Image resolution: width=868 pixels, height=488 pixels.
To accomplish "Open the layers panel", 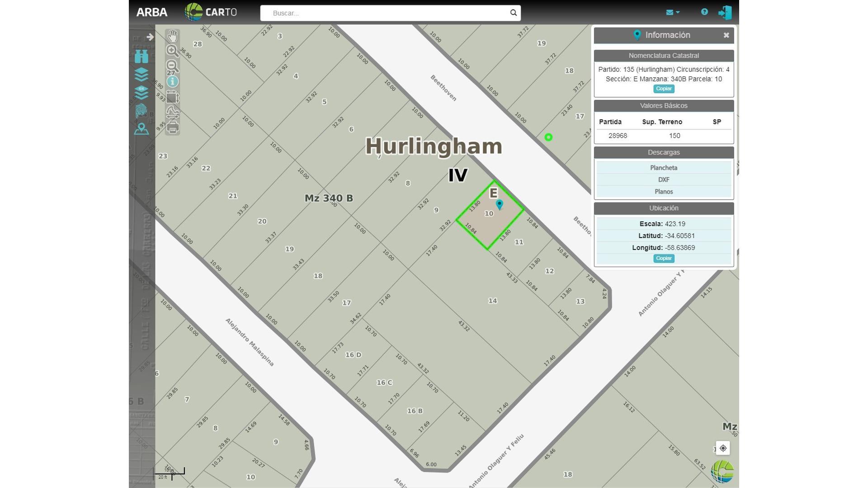I will coord(142,74).
